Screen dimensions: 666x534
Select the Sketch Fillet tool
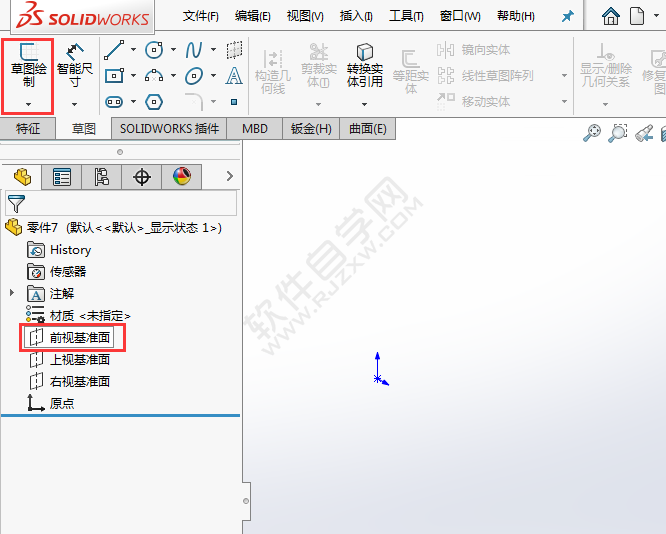194,102
